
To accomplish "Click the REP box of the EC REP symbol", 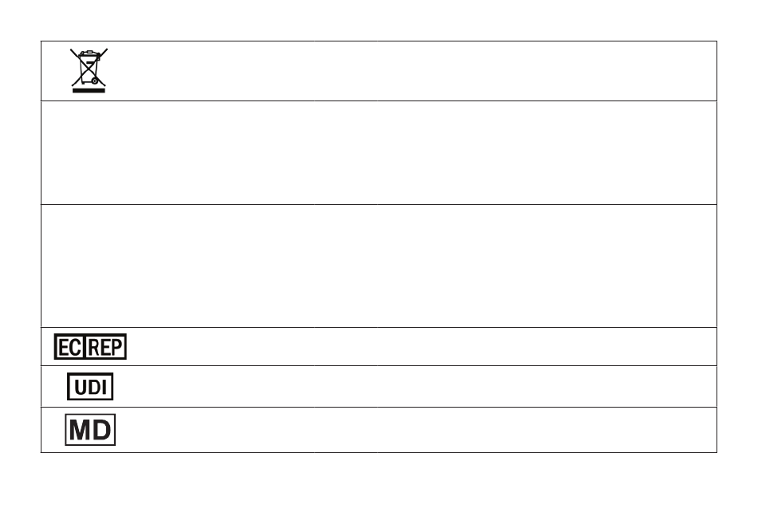I will click(106, 346).
